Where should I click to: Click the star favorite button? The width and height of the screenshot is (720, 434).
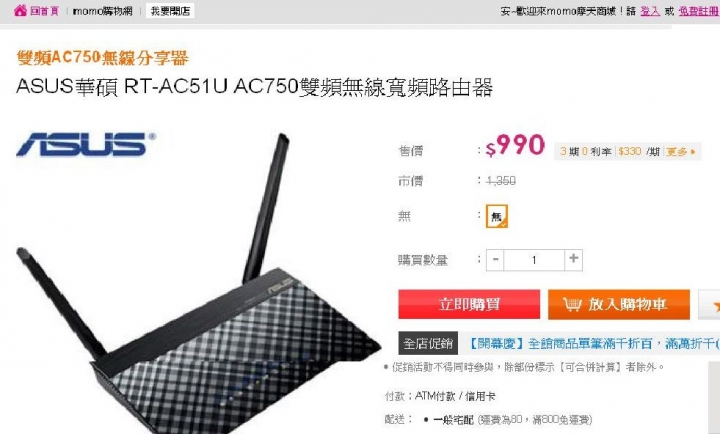(x=709, y=304)
